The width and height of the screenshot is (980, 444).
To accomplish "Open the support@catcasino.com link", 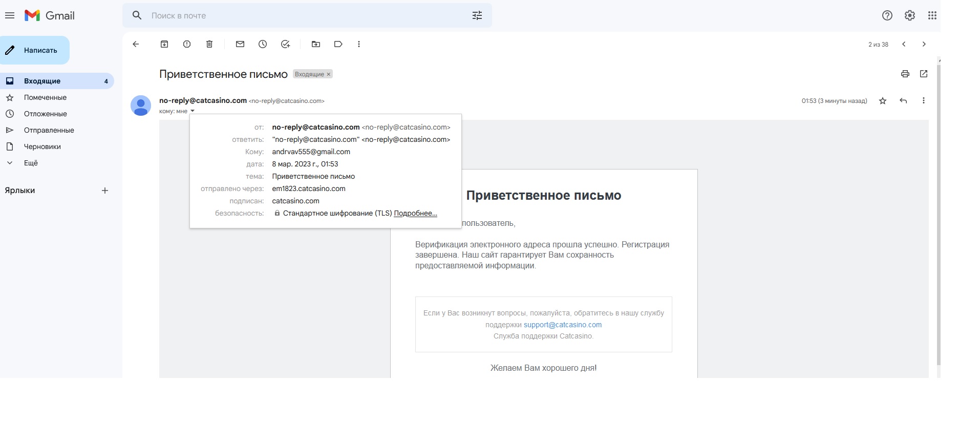I will click(x=562, y=325).
